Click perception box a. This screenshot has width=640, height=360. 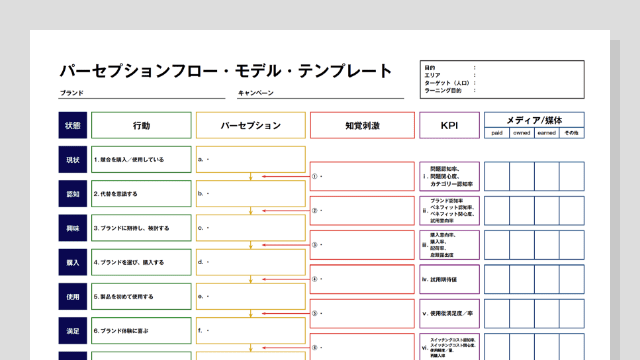point(251,160)
